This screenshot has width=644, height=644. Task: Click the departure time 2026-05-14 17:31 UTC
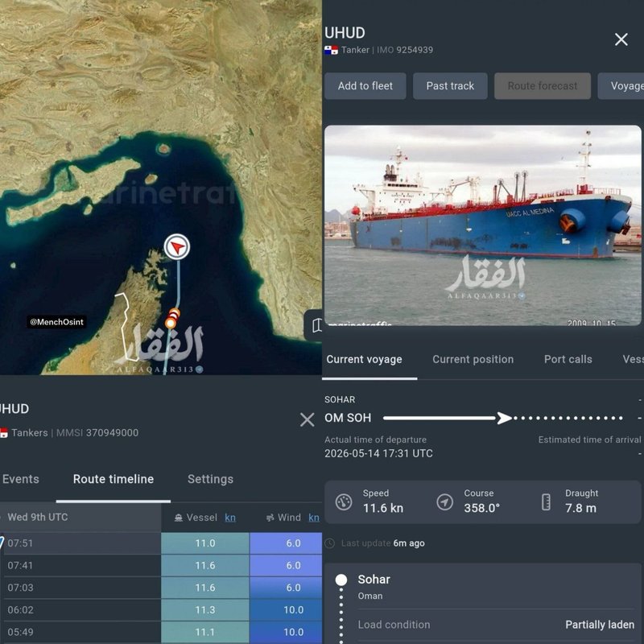tap(378, 453)
